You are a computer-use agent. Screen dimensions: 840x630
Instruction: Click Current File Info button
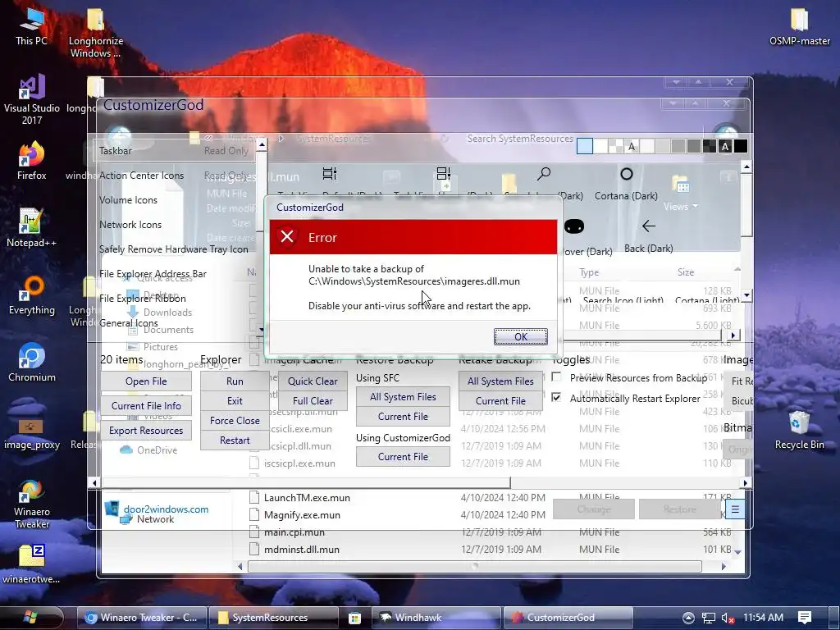(x=146, y=405)
